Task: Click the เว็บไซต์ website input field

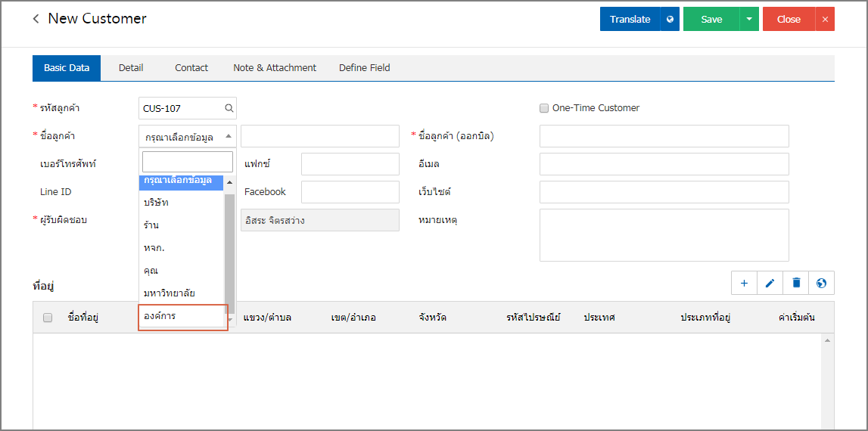Action: (664, 192)
